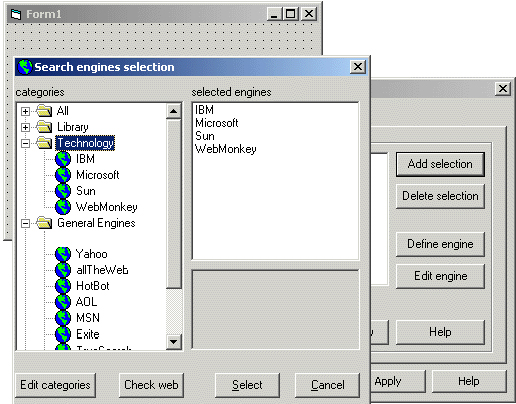This screenshot has width=516, height=404.
Task: Click the globe icon beside Sun
Action: [63, 191]
